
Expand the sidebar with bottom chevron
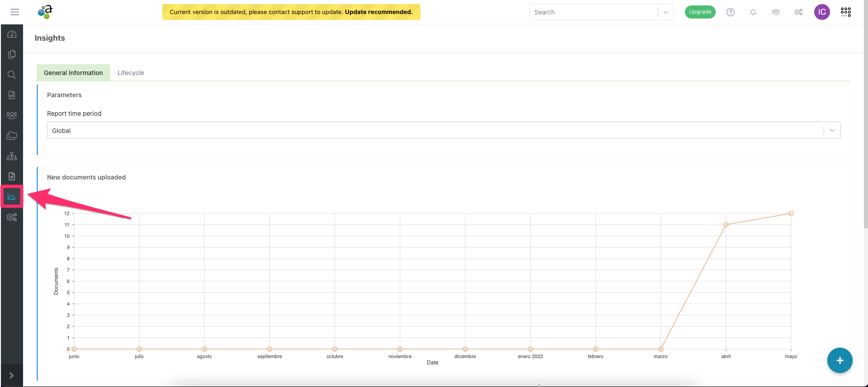pyautogui.click(x=12, y=376)
